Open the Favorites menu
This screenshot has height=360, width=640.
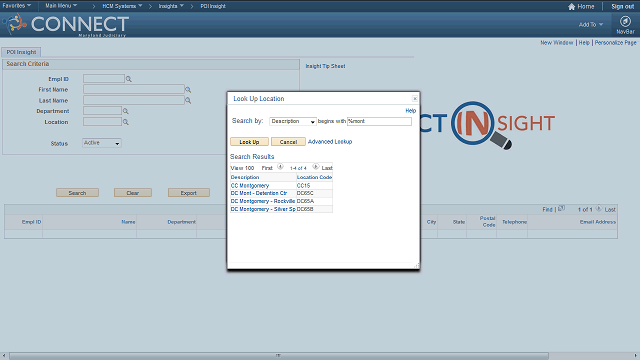[16, 6]
